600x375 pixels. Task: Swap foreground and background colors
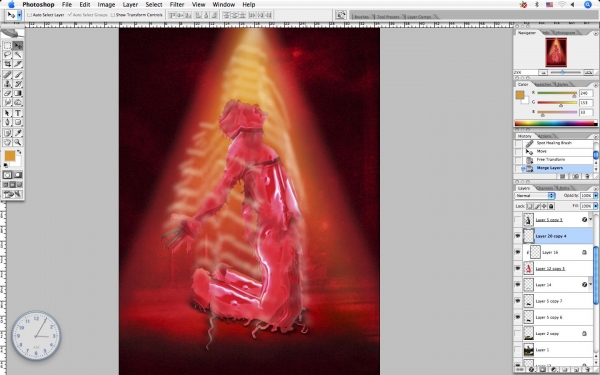point(19,152)
